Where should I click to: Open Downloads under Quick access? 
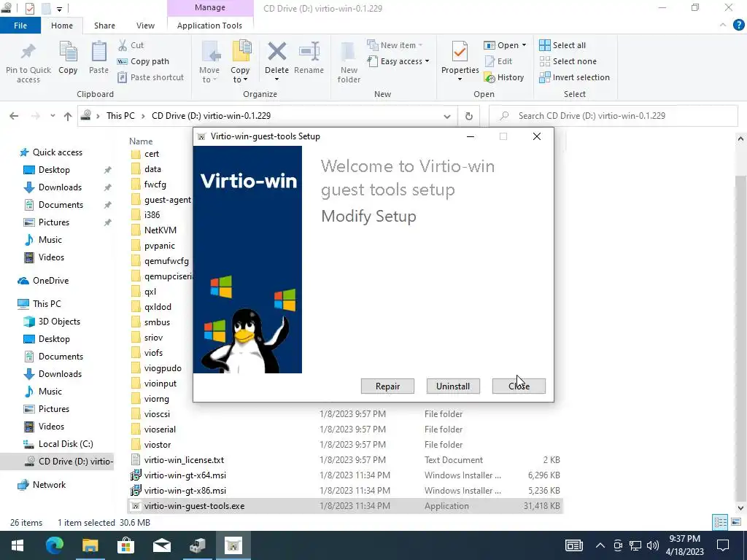[60, 187]
